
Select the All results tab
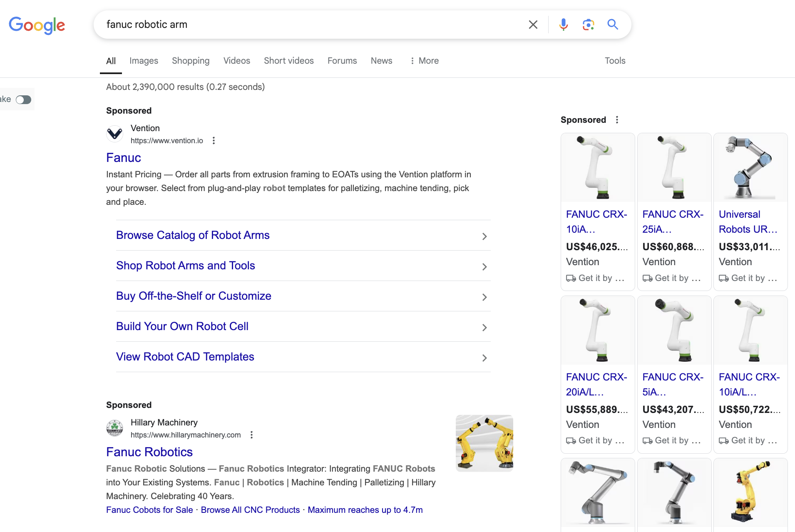[111, 61]
